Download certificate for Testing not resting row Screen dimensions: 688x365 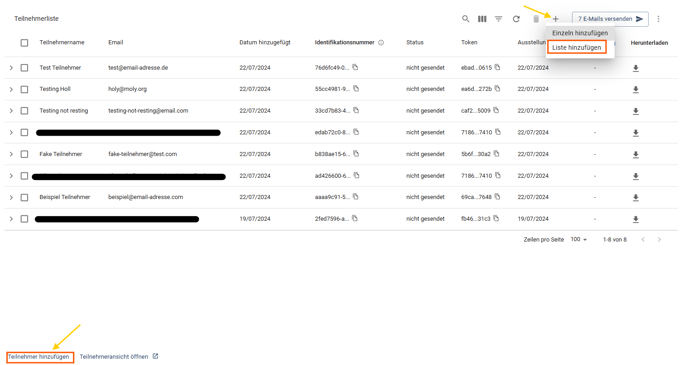pyautogui.click(x=635, y=111)
